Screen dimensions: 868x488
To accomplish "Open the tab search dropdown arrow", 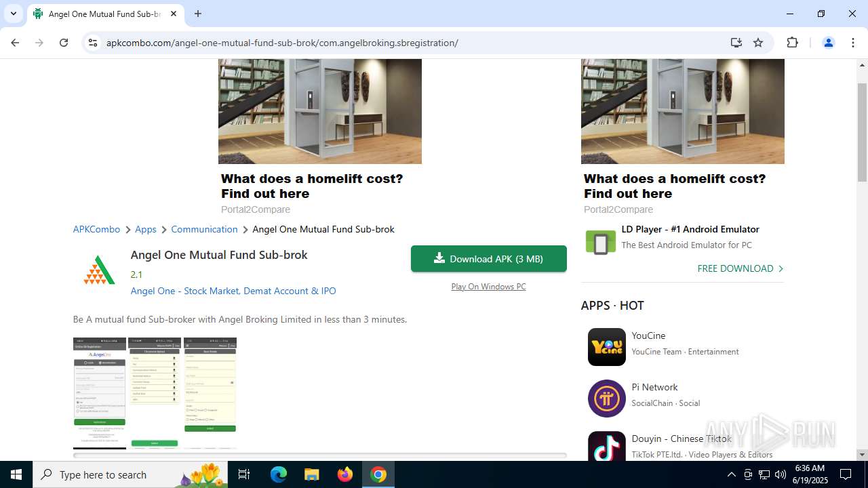I will coord(13,14).
